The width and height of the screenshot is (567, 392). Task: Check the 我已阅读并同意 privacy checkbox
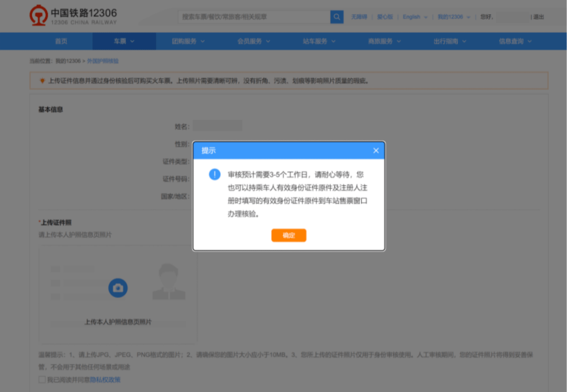(42, 379)
